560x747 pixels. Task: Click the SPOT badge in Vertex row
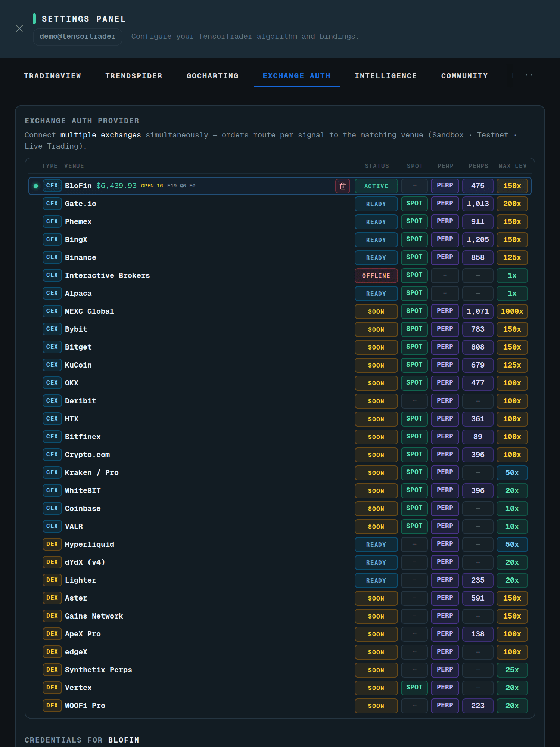(414, 688)
